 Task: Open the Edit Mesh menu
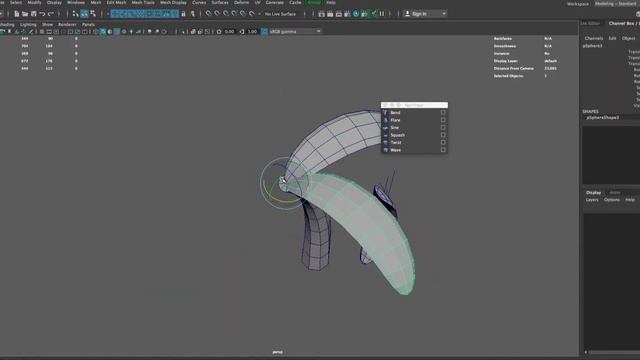pyautogui.click(x=116, y=2)
